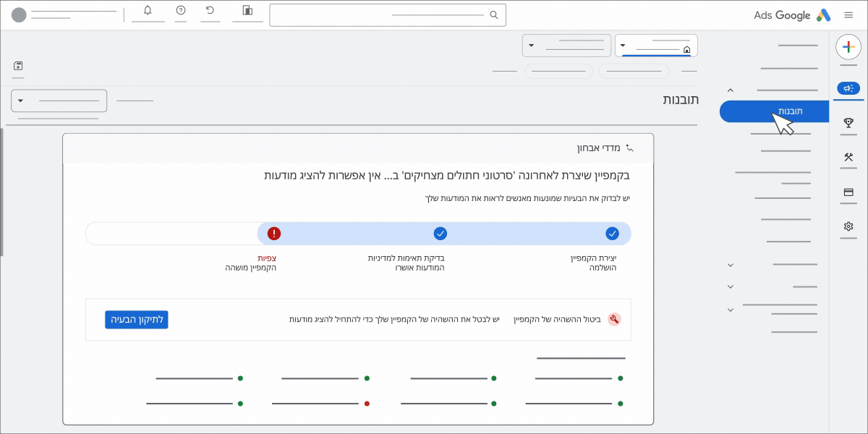Select the Campaigns megaphone icon
This screenshot has width=868, height=434.
click(848, 87)
